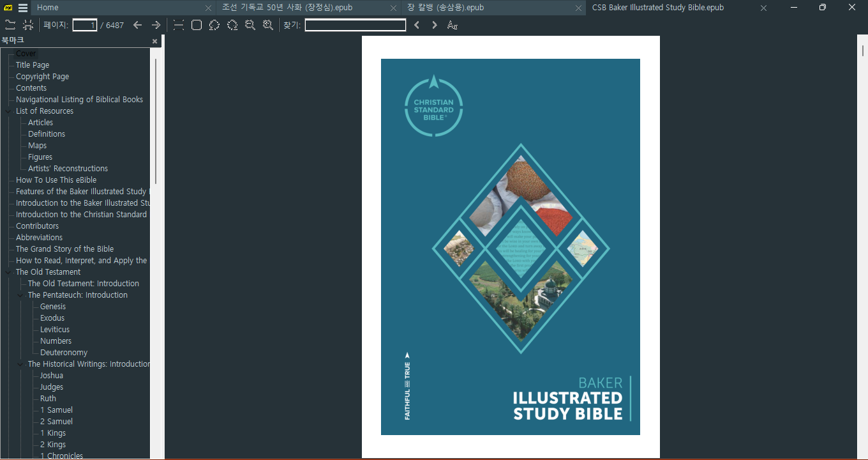This screenshot has height=460, width=868.
Task: Click the find text search field
Action: click(x=355, y=25)
